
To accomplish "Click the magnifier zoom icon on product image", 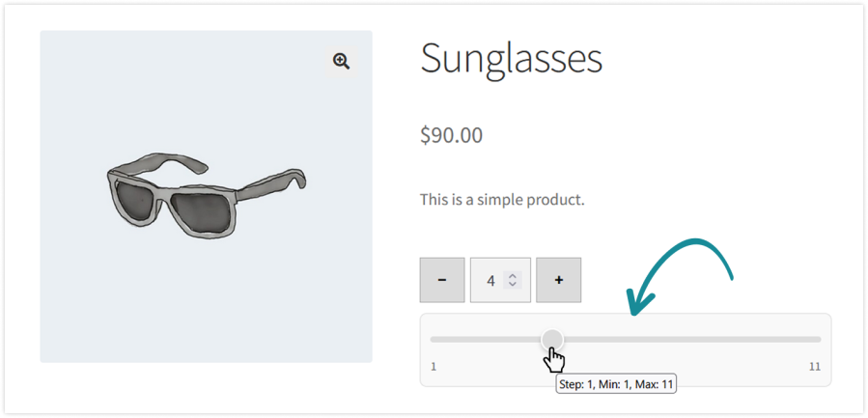I will [x=341, y=62].
